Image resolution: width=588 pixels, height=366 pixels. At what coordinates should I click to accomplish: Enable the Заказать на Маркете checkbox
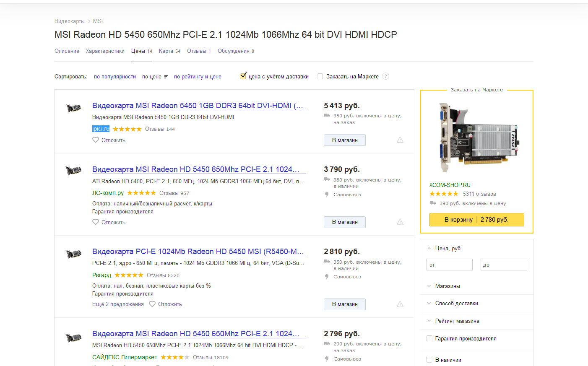point(320,76)
